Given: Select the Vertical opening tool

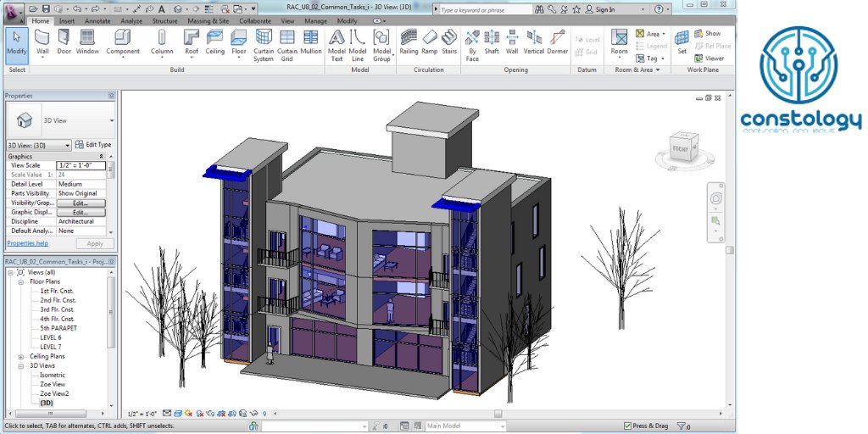Looking at the screenshot, I should coord(534,43).
